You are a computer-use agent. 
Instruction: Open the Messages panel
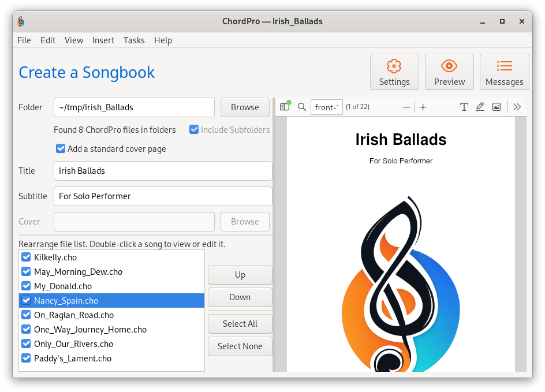click(504, 72)
